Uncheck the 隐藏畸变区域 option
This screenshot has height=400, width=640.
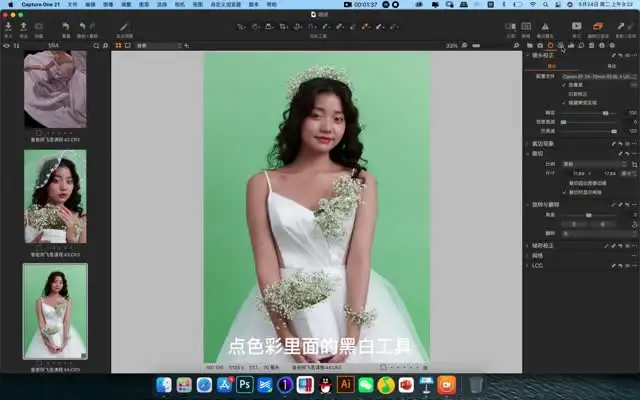coord(563,100)
